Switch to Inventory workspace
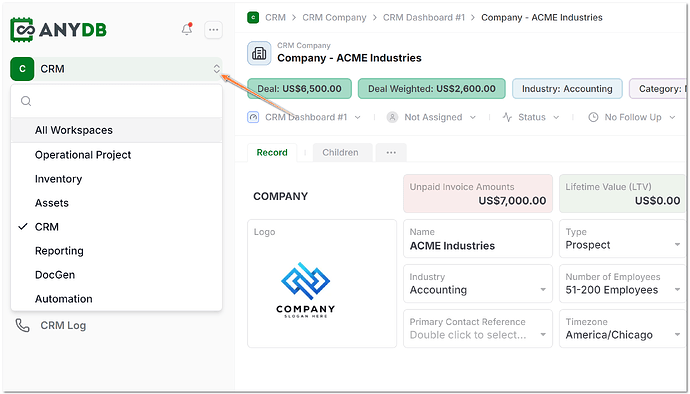This screenshot has height=394, width=690. (117, 179)
